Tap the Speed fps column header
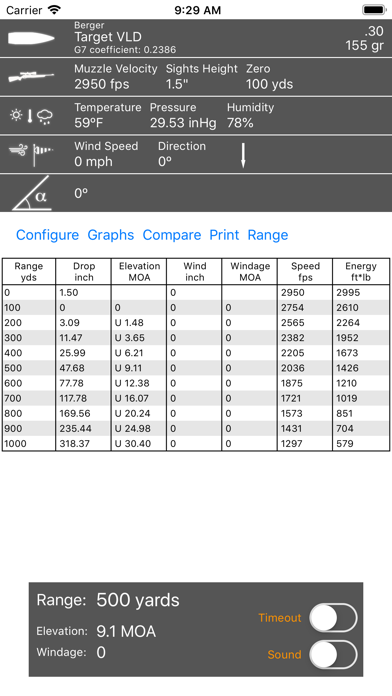Image resolution: width=392 pixels, height=696 pixels. click(305, 272)
